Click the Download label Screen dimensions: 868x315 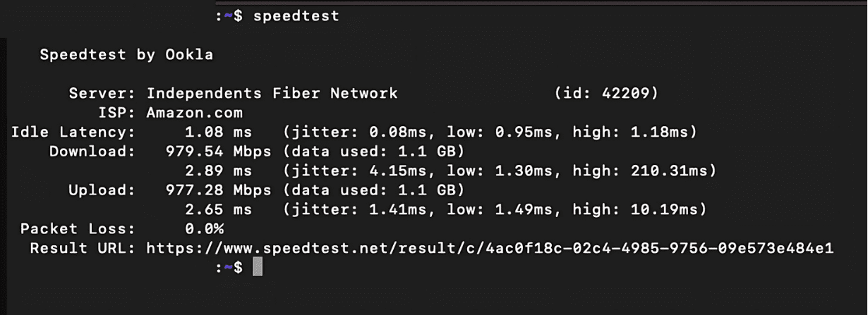point(92,152)
